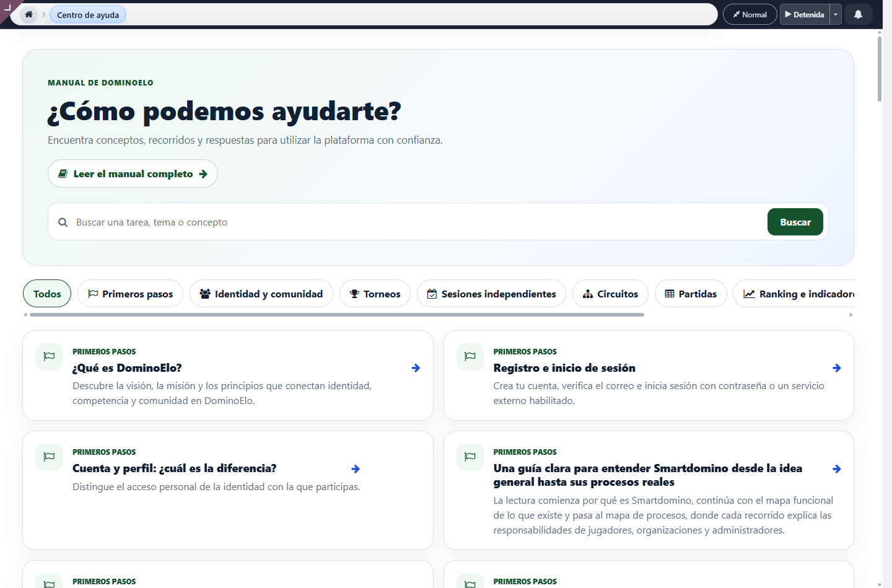Click the left arrow of category scrollbar
Image resolution: width=892 pixels, height=588 pixels.
25,315
